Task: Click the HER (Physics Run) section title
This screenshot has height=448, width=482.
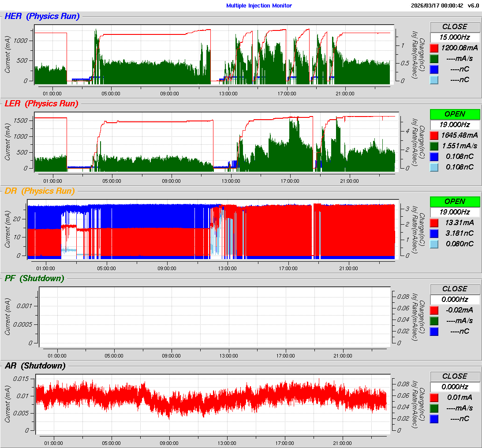Action: click(42, 16)
